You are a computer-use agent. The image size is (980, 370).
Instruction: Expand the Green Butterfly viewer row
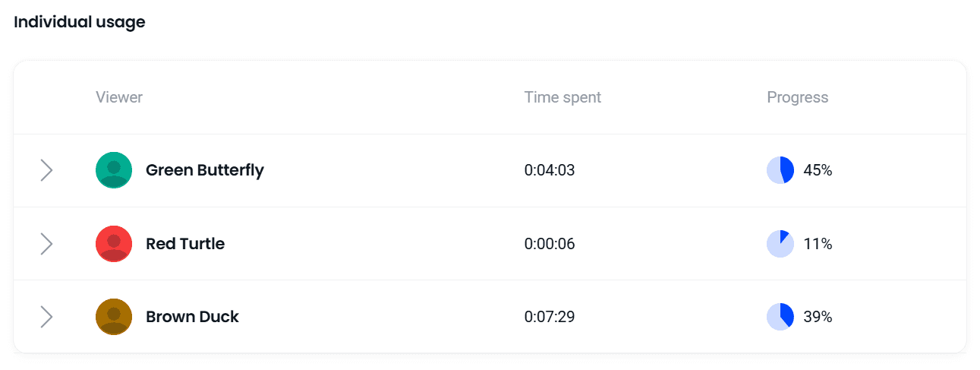pyautogui.click(x=46, y=170)
